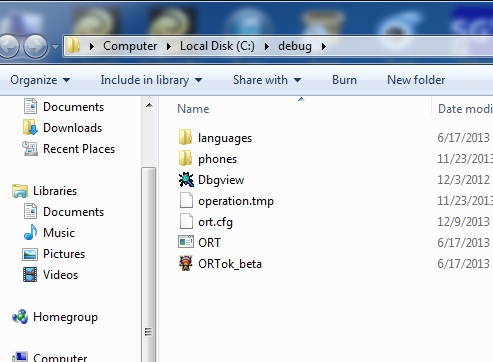493x362 pixels.
Task: Click the Videos film strip icon
Action: (x=30, y=275)
